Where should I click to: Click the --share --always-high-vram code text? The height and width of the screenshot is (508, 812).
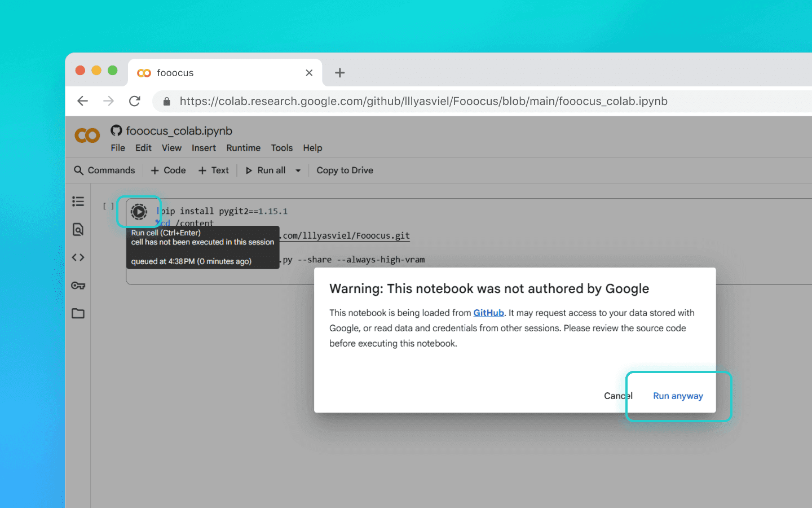pos(361,260)
